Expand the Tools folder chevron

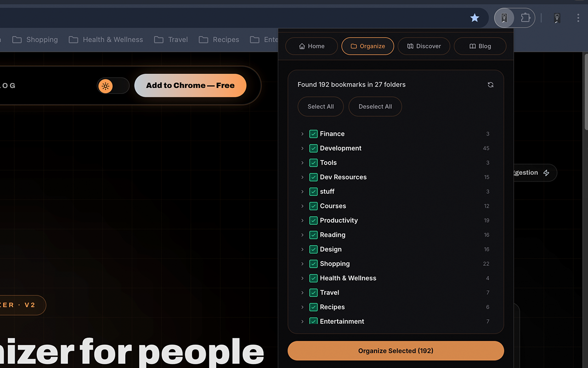[x=302, y=163]
